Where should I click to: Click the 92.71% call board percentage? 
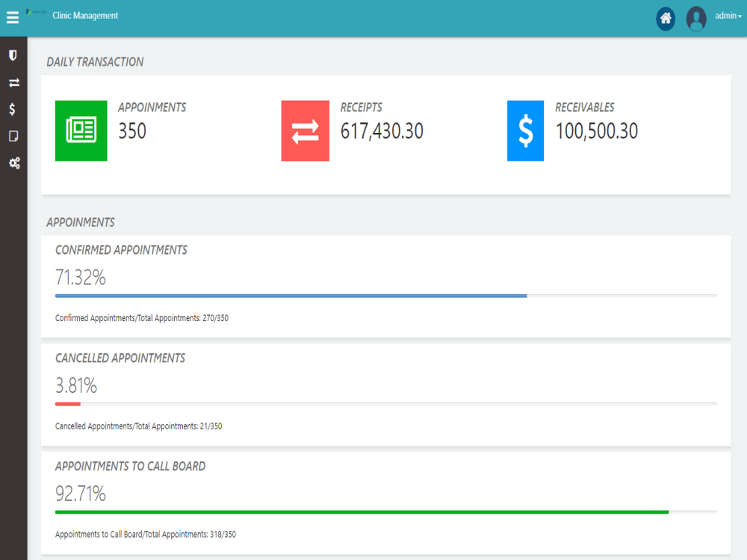click(x=81, y=494)
